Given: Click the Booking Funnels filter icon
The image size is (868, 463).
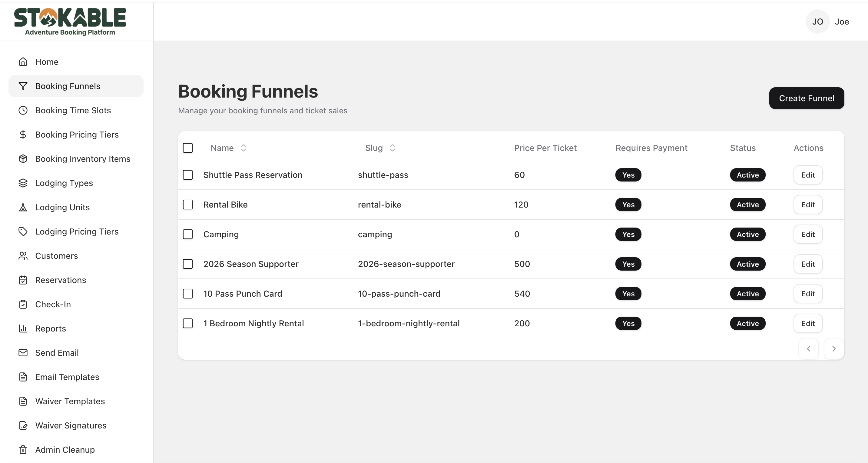Looking at the screenshot, I should point(23,86).
